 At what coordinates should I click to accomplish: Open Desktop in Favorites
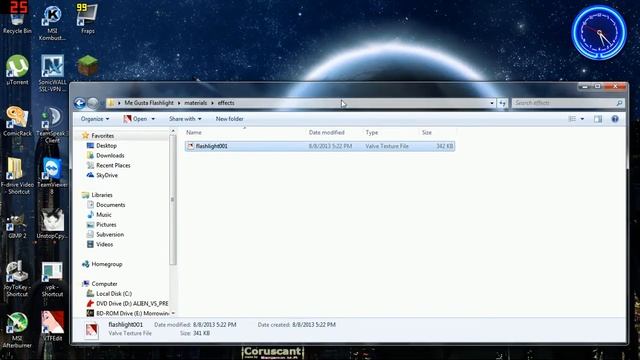point(106,146)
